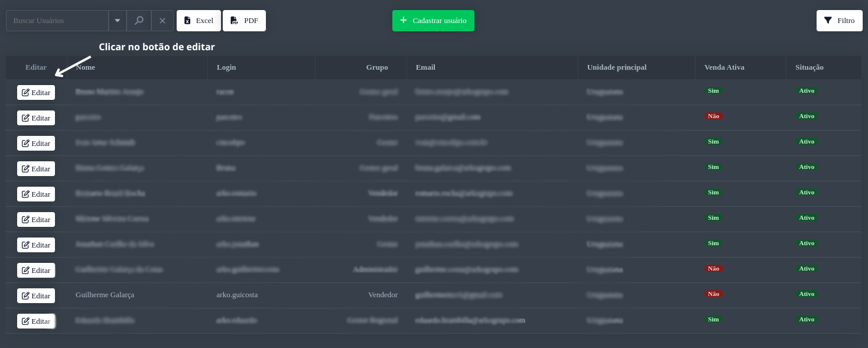The image size is (868, 348).
Task: Sort by the Grupo column header
Action: click(377, 67)
